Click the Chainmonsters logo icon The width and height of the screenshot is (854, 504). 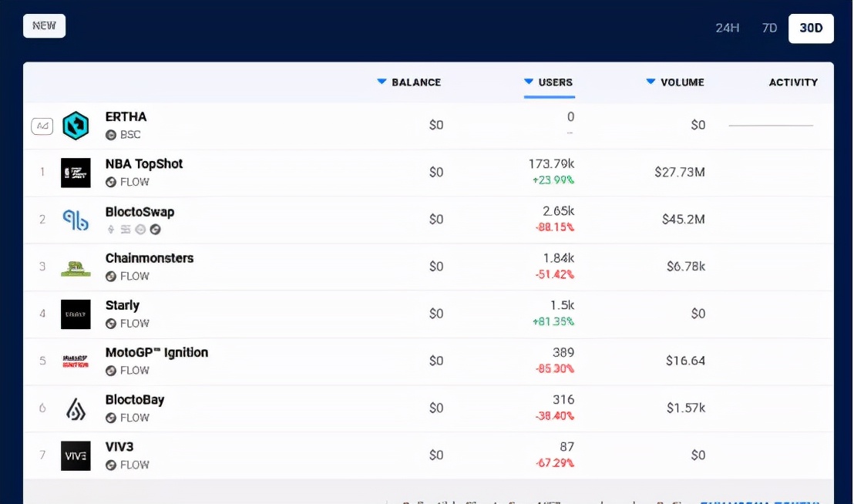pyautogui.click(x=76, y=268)
